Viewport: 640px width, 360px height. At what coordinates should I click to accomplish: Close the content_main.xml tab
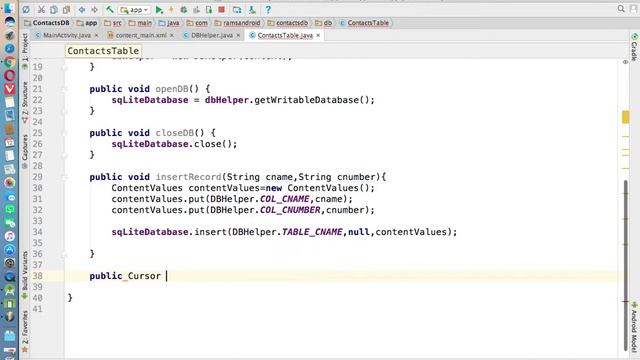point(172,36)
